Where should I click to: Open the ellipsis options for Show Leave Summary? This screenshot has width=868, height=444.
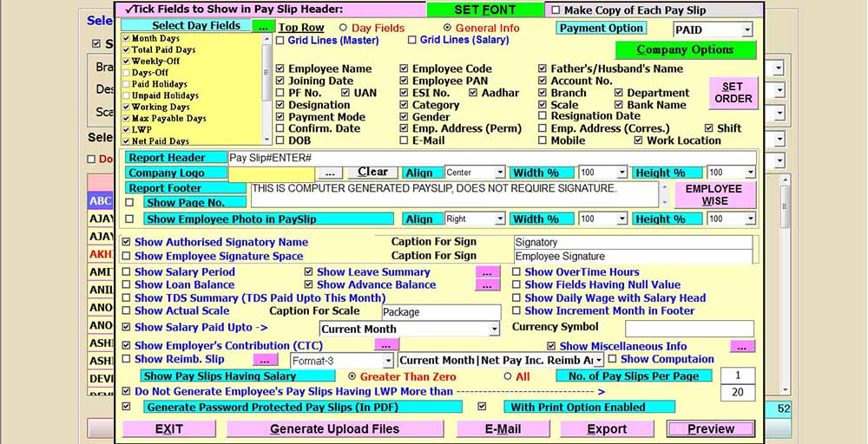pyautogui.click(x=488, y=272)
